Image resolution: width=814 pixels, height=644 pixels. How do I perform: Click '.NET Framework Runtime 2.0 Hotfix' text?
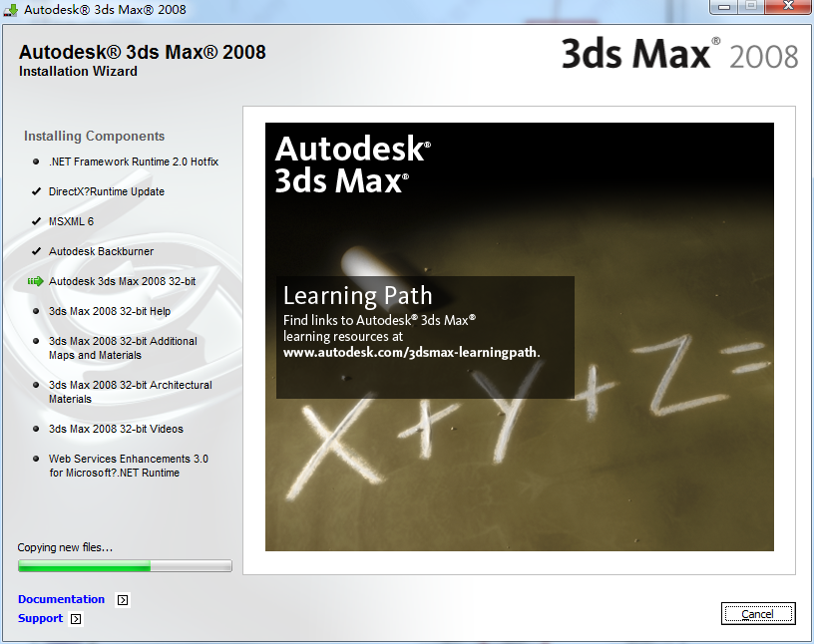pyautogui.click(x=134, y=161)
